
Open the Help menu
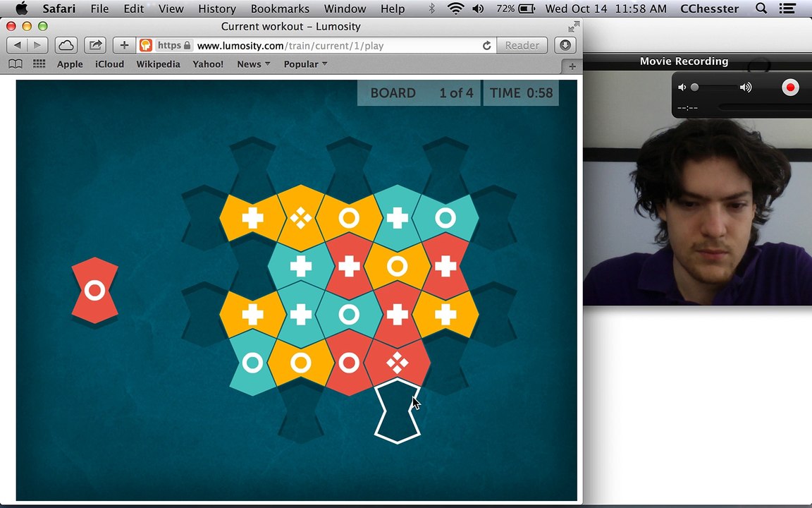[x=393, y=8]
